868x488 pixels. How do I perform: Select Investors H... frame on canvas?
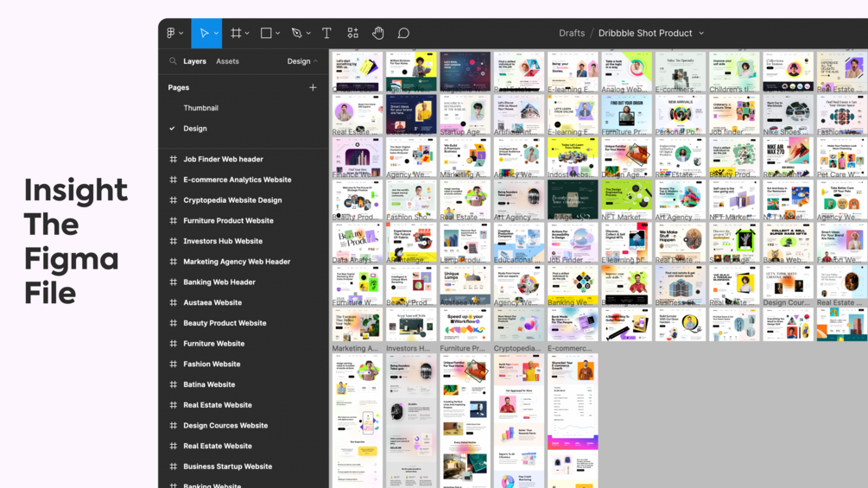(x=411, y=421)
